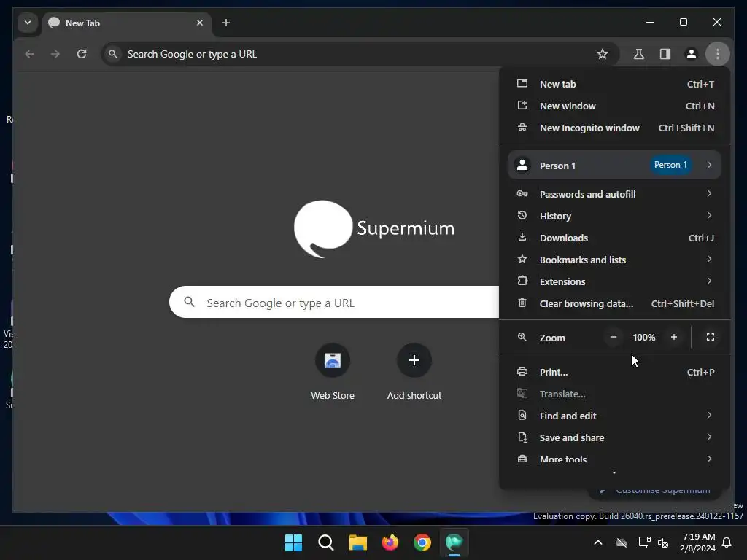Screen dimensions: 747x560
Task: Open Downloads from the menu
Action: (x=614, y=238)
